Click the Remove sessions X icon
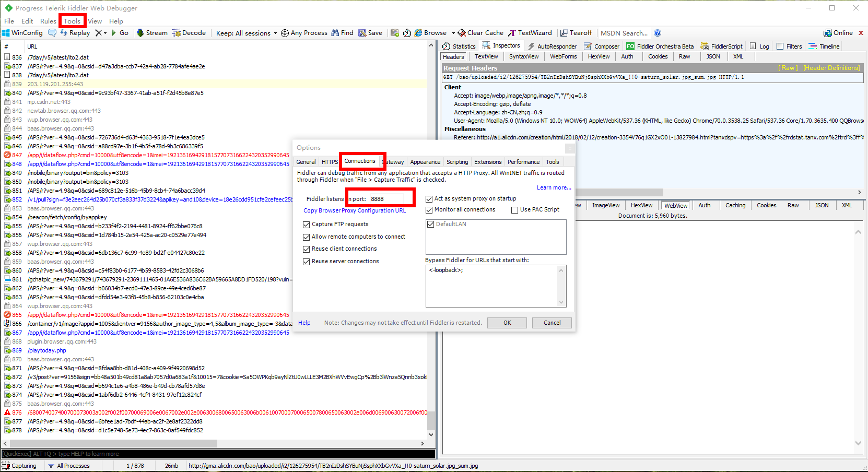 pyautogui.click(x=98, y=33)
